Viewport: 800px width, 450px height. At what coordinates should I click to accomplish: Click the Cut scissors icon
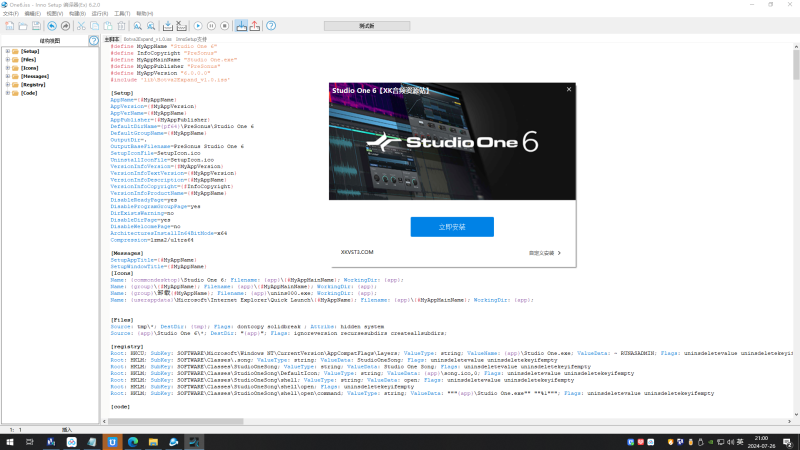(x=81, y=26)
